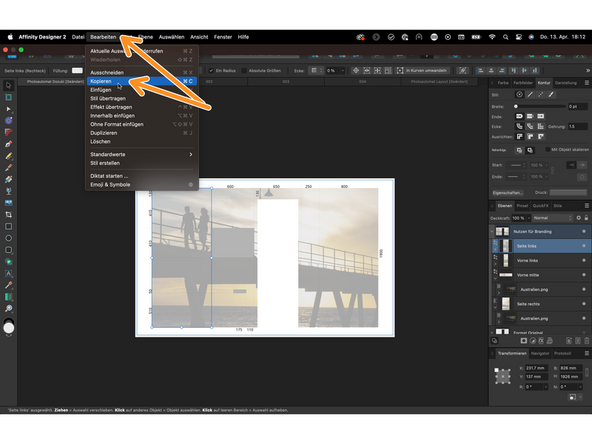Choose the dashed line stroke style
The image size is (592, 444).
point(541,95)
